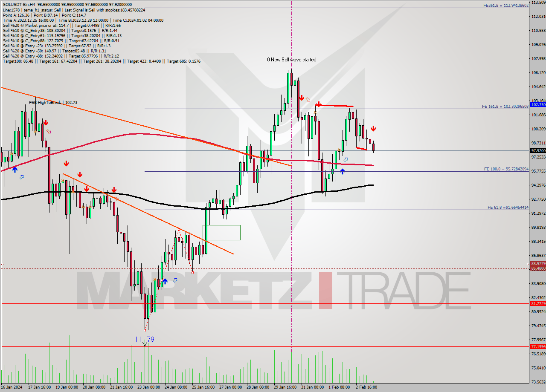
Task: Click the "FE 161.8 = 102.30296508" Fibonacci label
Action: [505, 106]
